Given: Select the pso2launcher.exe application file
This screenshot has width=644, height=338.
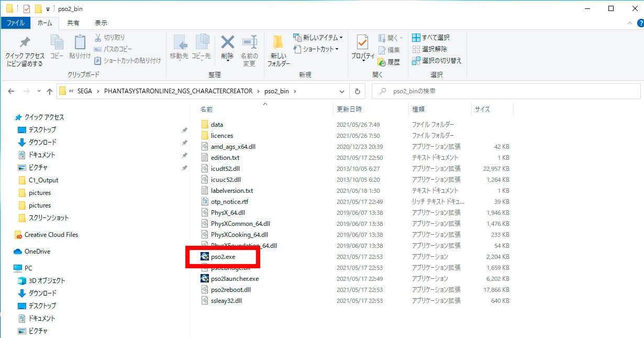Looking at the screenshot, I should 235,279.
